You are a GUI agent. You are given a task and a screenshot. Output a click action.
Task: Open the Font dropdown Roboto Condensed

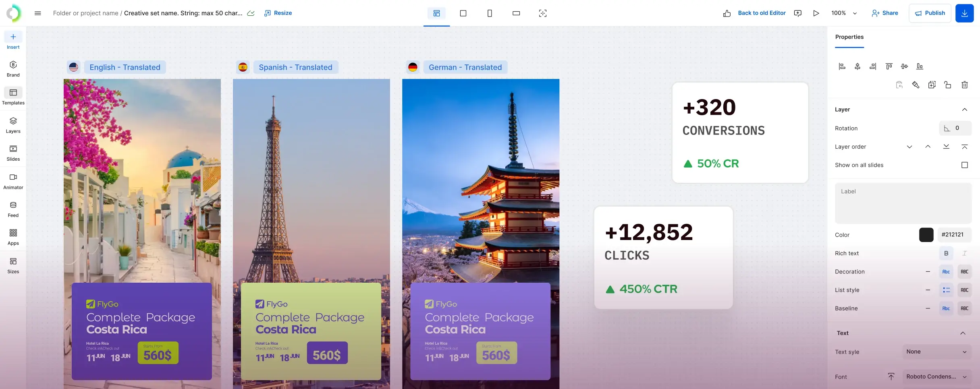pos(936,377)
